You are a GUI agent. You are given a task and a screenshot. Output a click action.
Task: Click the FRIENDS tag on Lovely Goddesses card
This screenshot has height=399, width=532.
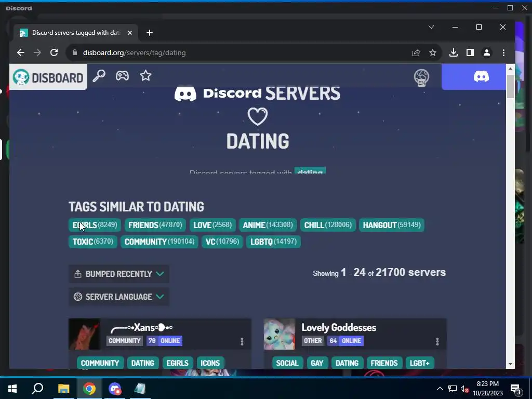[384, 363]
